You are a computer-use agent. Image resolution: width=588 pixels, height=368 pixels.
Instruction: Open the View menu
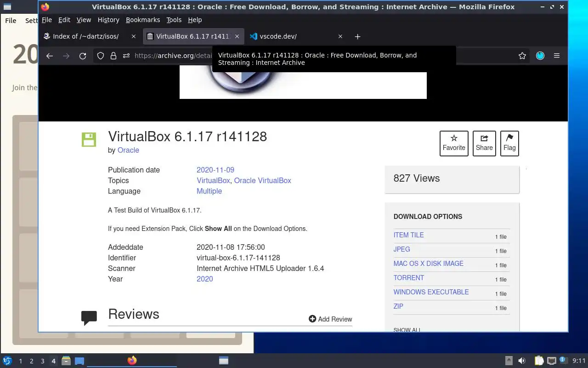coord(84,20)
